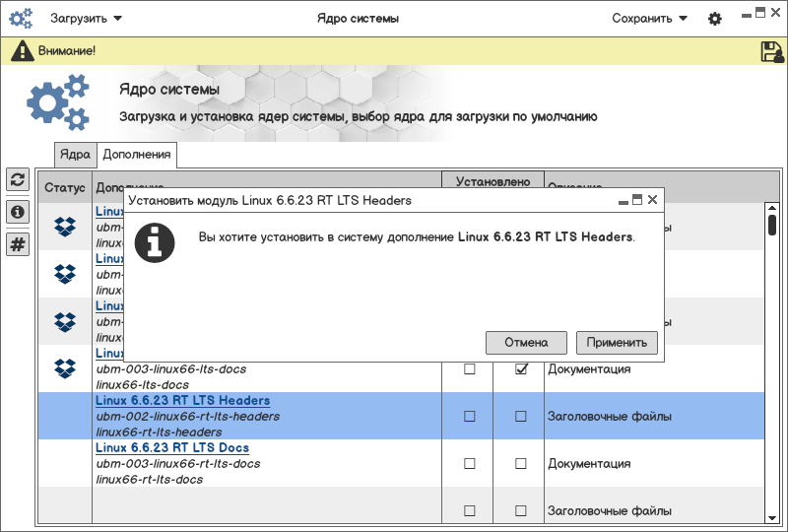Minimize the install module dialog
The height and width of the screenshot is (532, 788).
click(x=624, y=202)
